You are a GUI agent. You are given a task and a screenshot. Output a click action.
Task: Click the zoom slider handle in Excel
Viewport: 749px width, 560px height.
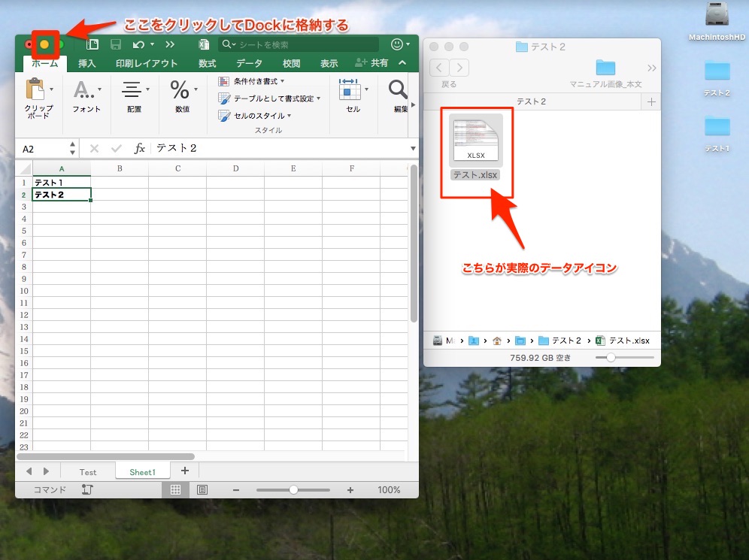tap(293, 490)
